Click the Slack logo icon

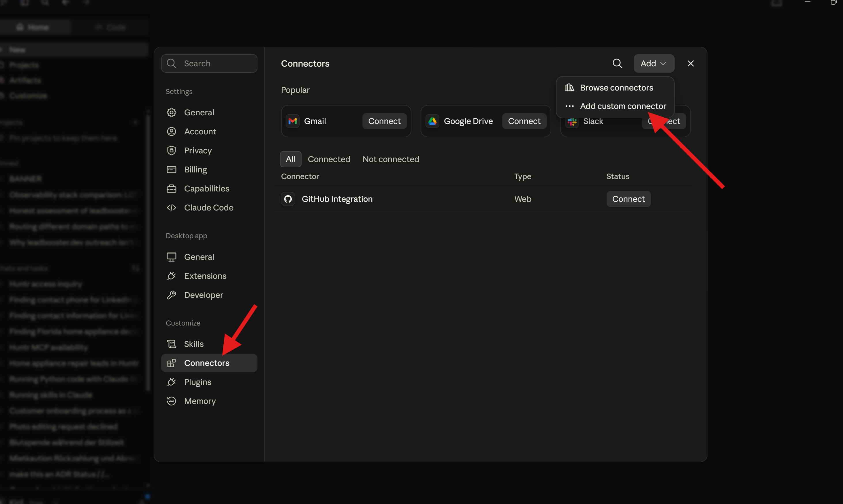point(572,121)
